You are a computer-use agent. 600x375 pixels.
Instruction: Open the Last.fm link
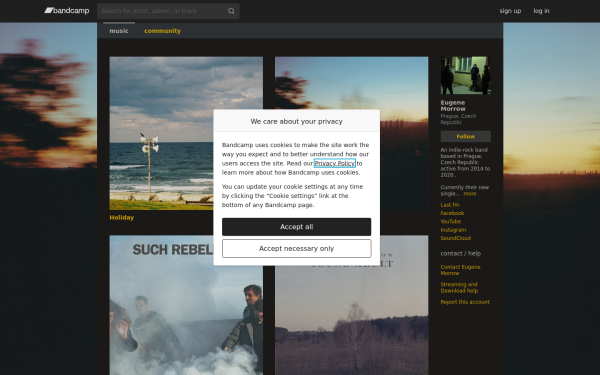[450, 205]
